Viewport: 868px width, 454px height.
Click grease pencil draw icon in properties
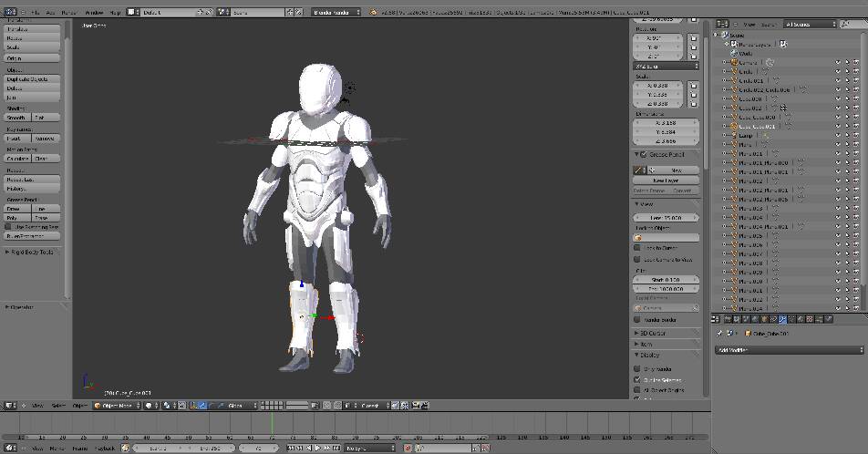[639, 170]
